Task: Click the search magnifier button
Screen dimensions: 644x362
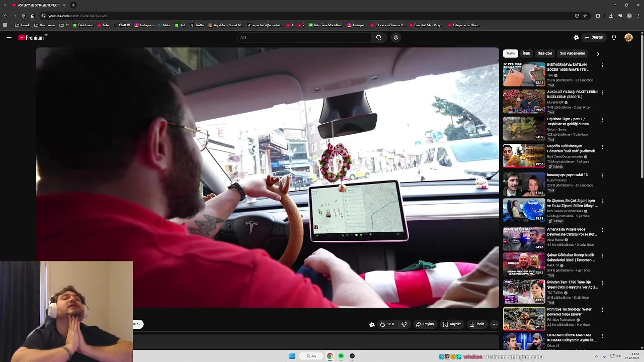Action: tap(379, 37)
